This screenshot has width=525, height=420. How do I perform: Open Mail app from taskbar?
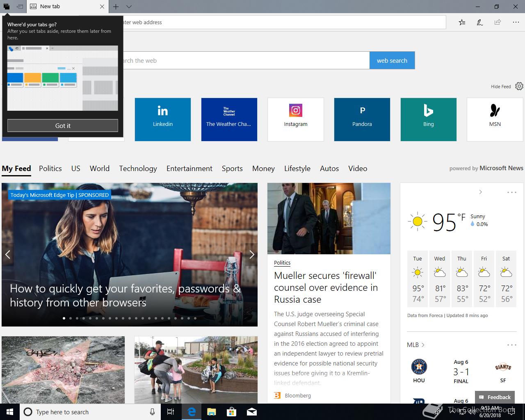click(x=252, y=412)
